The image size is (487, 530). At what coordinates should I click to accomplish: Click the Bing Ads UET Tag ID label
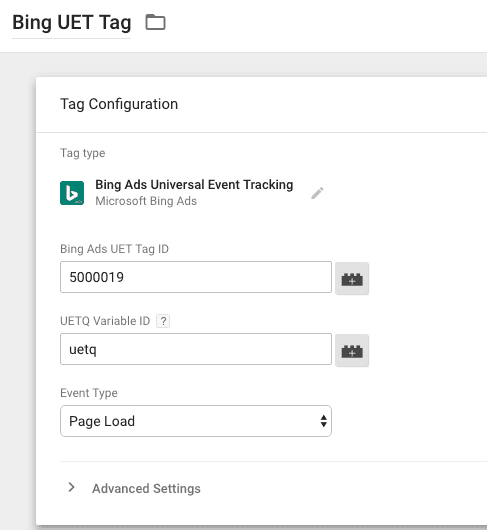(x=114, y=249)
